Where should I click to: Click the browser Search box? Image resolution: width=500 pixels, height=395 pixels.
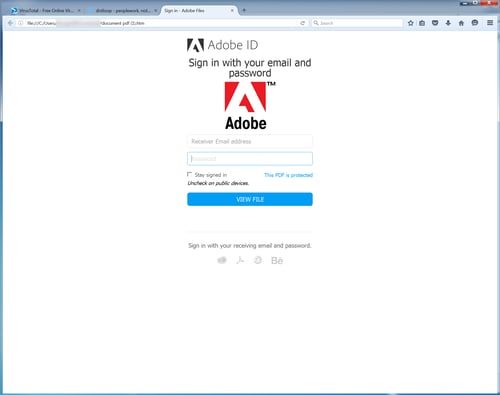point(357,23)
